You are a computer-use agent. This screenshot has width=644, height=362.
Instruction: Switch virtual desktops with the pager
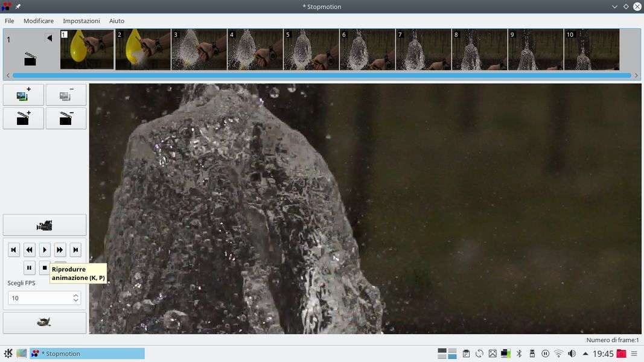coord(447,354)
